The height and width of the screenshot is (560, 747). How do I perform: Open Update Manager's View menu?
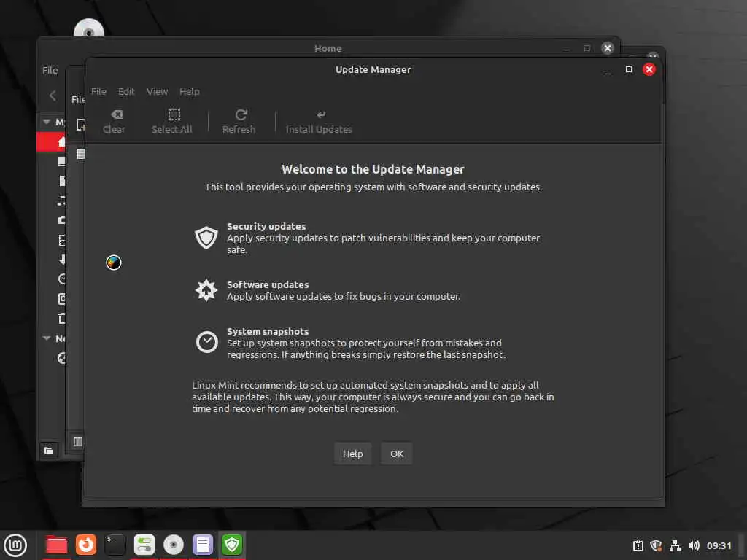pos(158,91)
